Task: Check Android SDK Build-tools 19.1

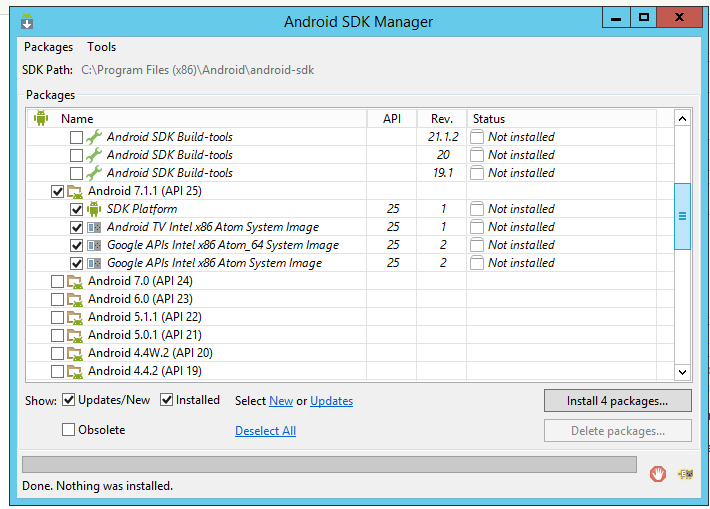Action: coord(77,173)
